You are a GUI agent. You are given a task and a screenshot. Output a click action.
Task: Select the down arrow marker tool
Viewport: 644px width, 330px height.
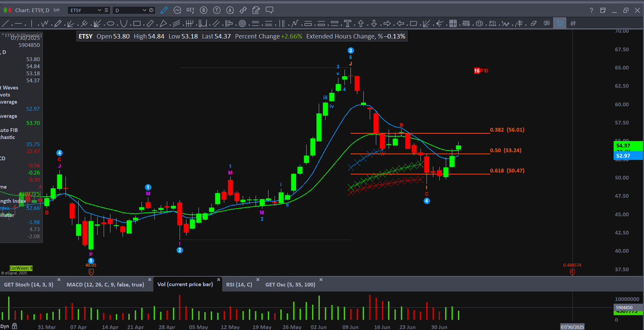pos(374,23)
